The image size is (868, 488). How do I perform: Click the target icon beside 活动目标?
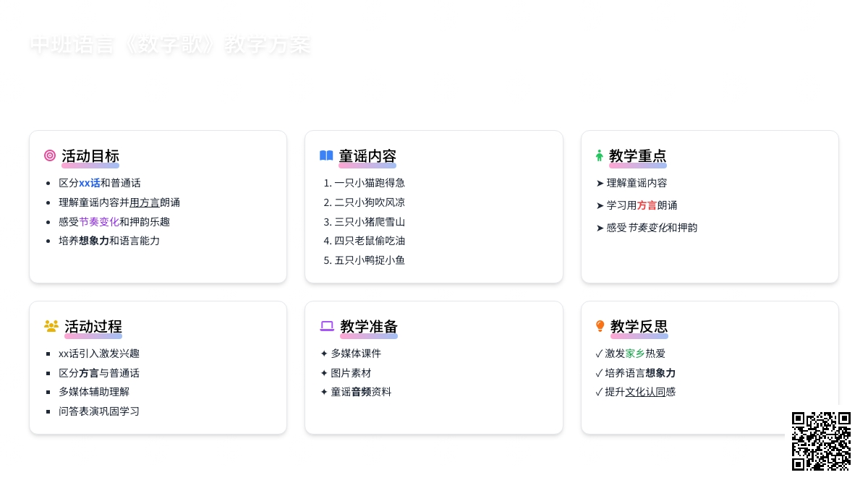(x=50, y=155)
